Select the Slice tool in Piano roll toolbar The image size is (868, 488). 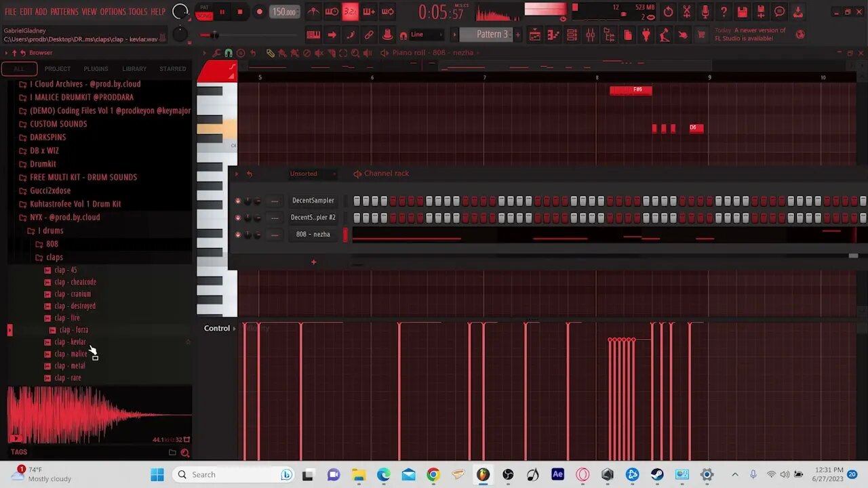[x=331, y=53]
